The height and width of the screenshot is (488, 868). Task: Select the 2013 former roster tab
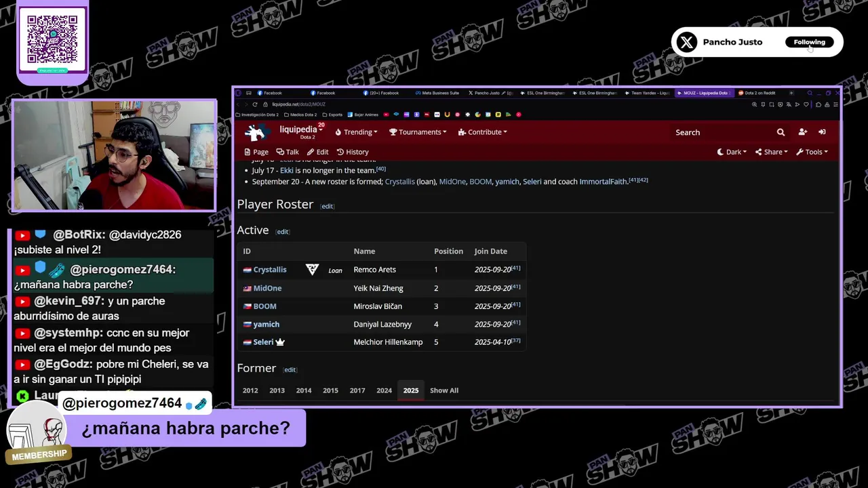point(277,390)
